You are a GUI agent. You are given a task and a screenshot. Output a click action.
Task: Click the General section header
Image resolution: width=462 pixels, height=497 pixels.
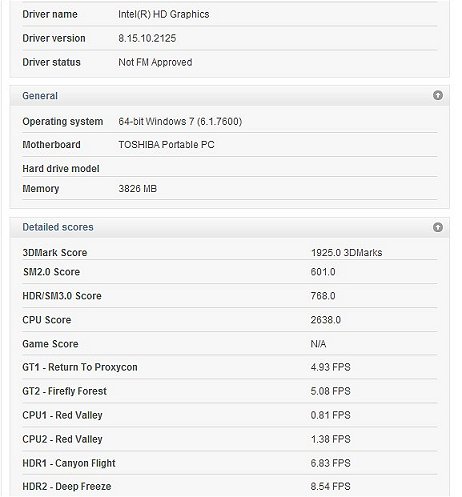[x=229, y=96]
